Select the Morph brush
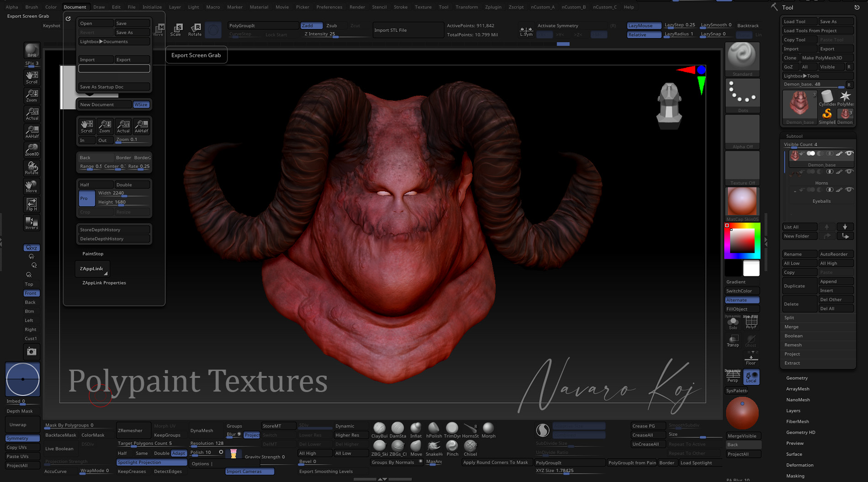Image resolution: width=868 pixels, height=482 pixels. click(x=488, y=430)
